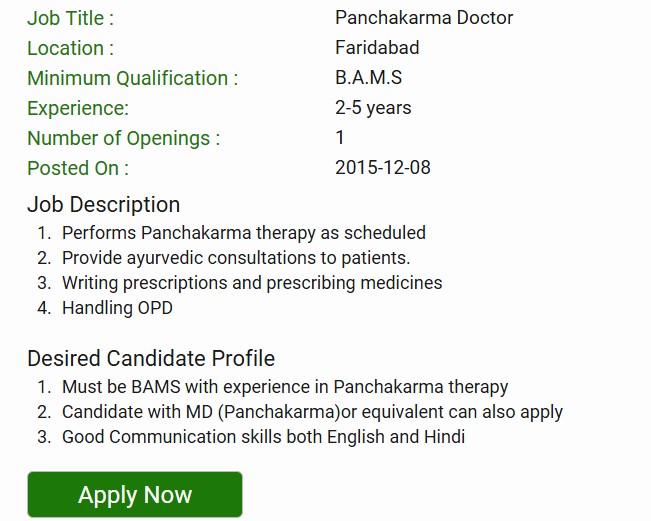Click "Performs Panchakarma therapy as scheduled" item

coord(244,233)
